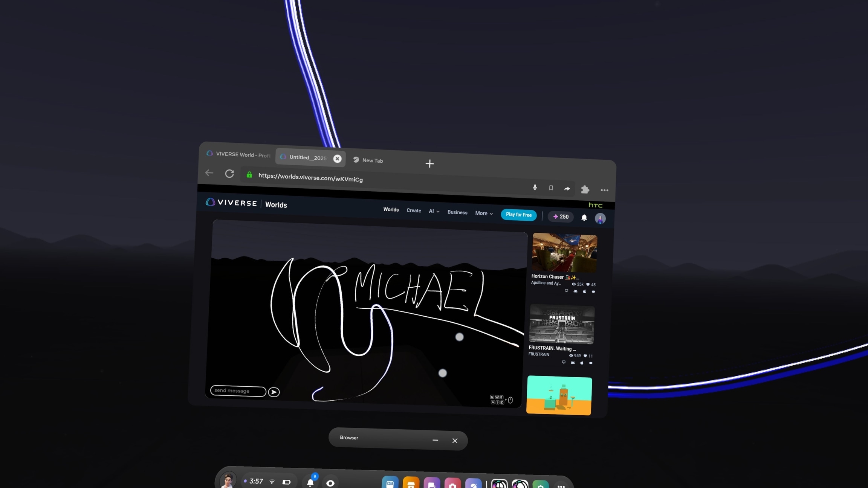Open the VIVERSE Worlds logo
This screenshot has width=868, height=488.
coord(231,203)
